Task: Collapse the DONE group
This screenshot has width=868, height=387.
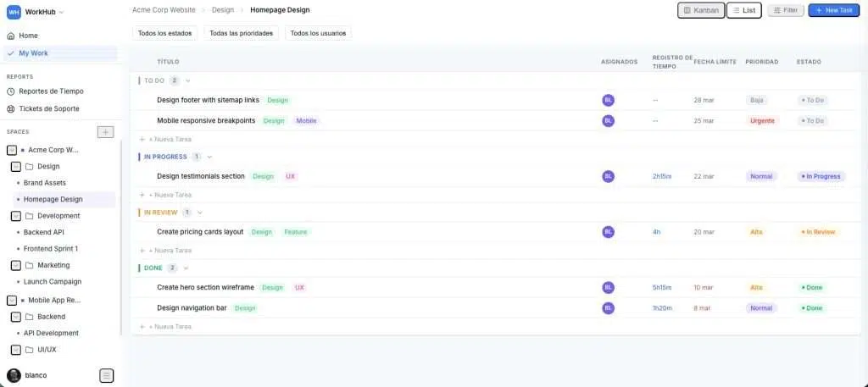Action: [186, 268]
